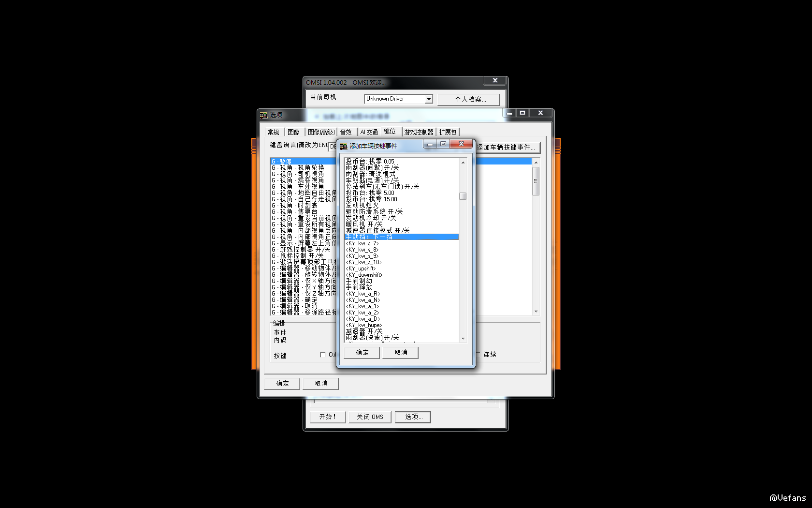Close the 添加车辆按键事件 dialog
The image size is (812, 508).
coord(461,144)
